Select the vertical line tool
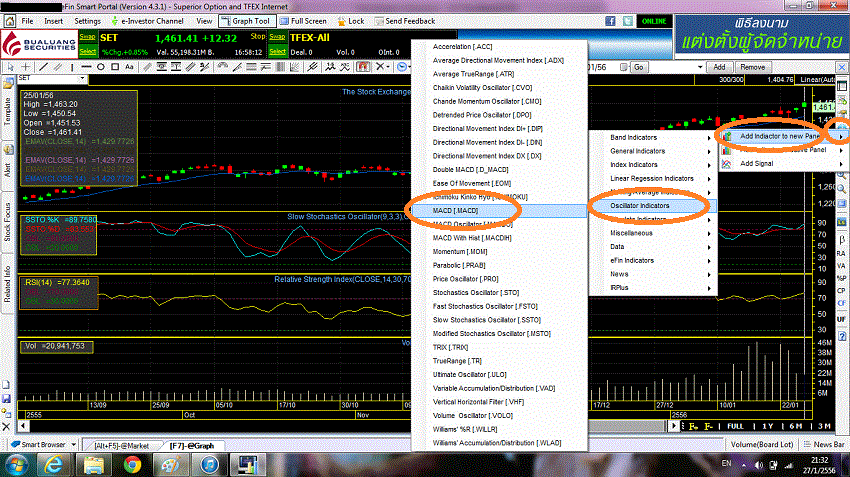The height and width of the screenshot is (477, 850). 72,67
